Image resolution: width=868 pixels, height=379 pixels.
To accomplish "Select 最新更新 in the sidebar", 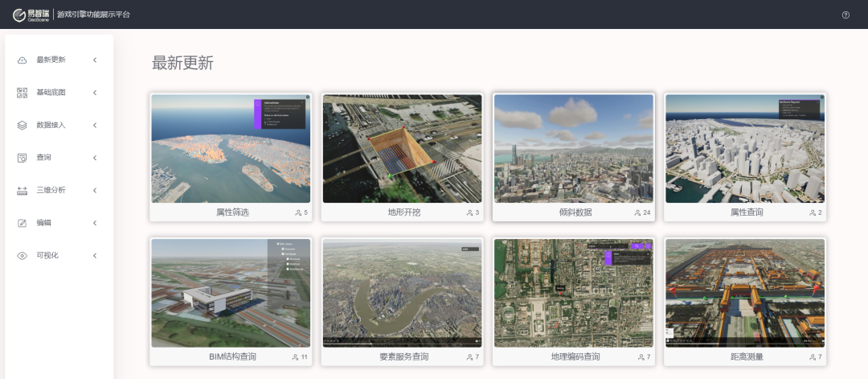I will [x=51, y=60].
